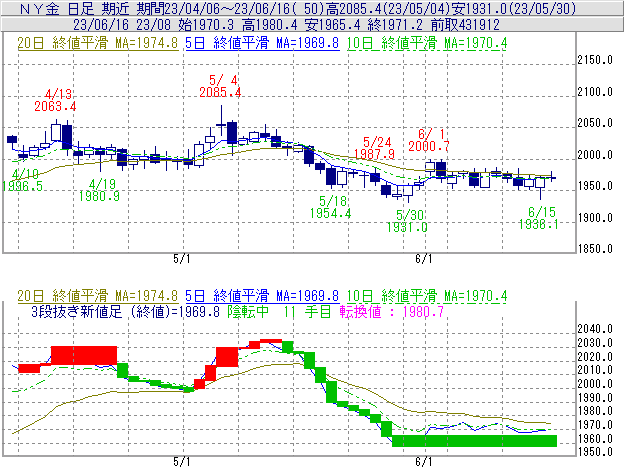Viewport: 624px width, 475px height.
Task: Click the lower chart 6/1 date label
Action: (x=424, y=462)
